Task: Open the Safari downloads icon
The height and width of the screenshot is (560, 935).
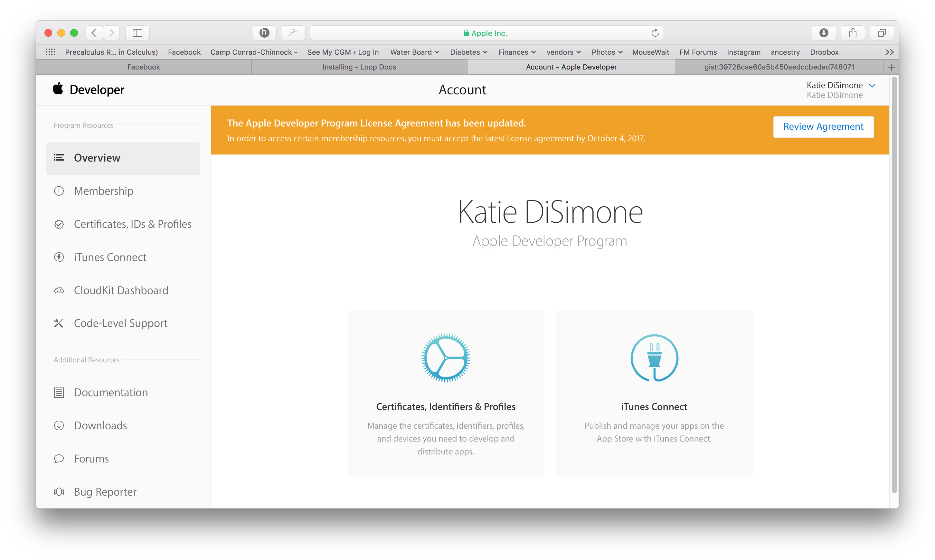Action: [x=824, y=33]
